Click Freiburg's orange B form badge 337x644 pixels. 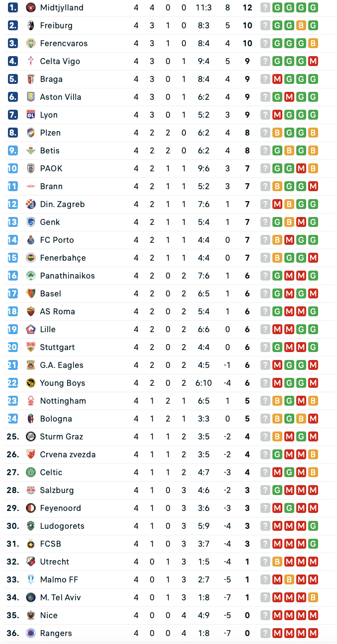pyautogui.click(x=301, y=25)
